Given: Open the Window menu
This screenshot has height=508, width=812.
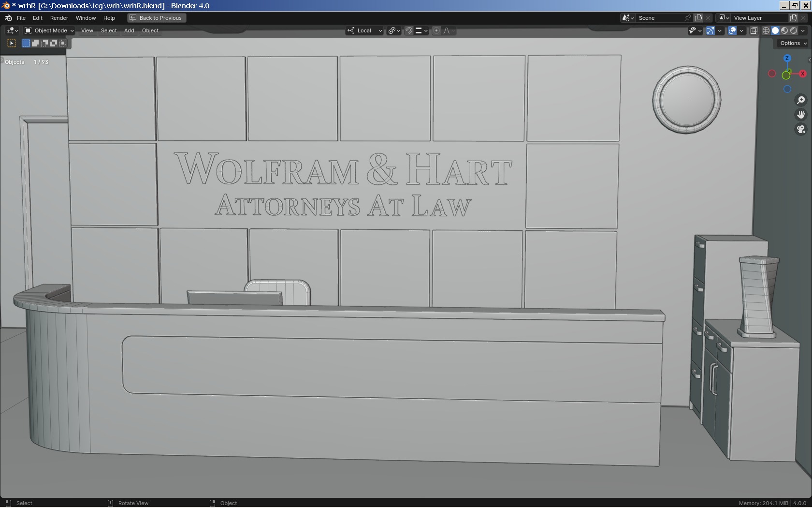Looking at the screenshot, I should pos(86,18).
